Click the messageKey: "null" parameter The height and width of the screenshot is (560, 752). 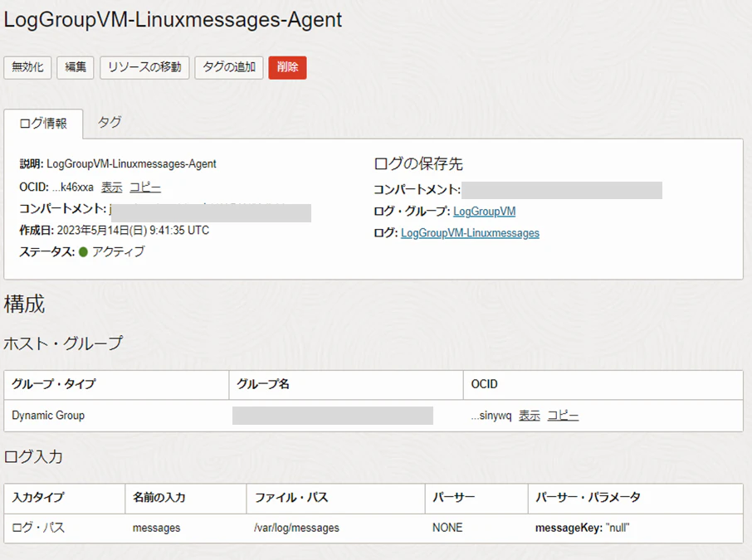click(582, 528)
